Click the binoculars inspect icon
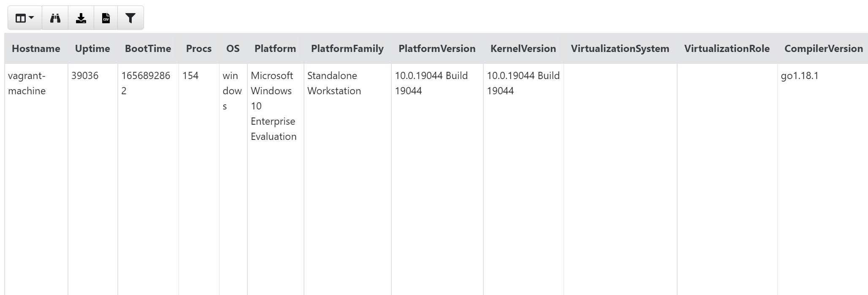Viewport: 868px width, 295px height. point(55,18)
